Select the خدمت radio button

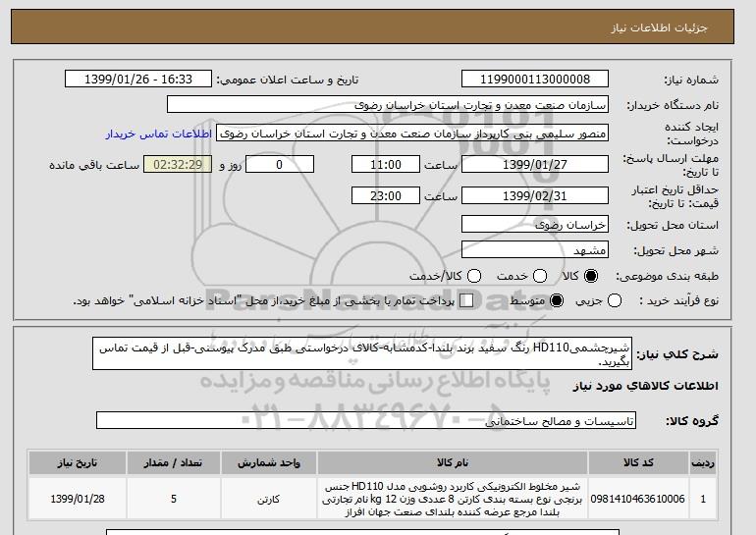pyautogui.click(x=540, y=276)
